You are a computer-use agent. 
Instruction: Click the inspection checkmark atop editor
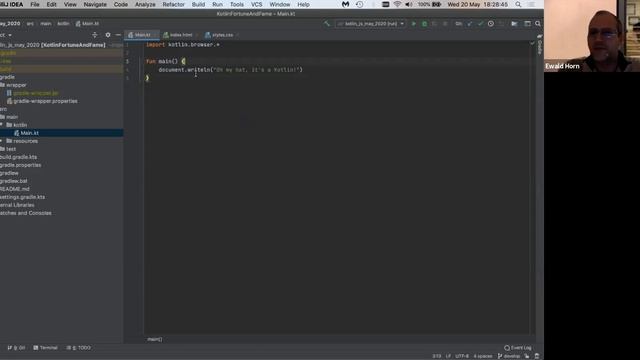click(532, 43)
